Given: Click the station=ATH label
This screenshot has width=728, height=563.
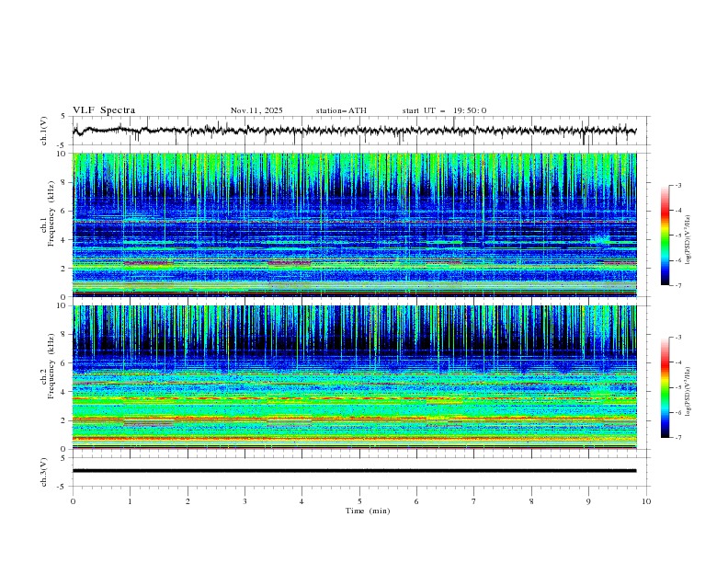Looking at the screenshot, I should coord(341,110).
